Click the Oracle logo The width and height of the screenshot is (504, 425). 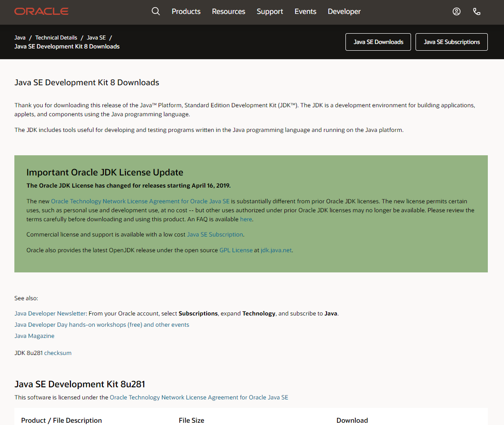41,12
